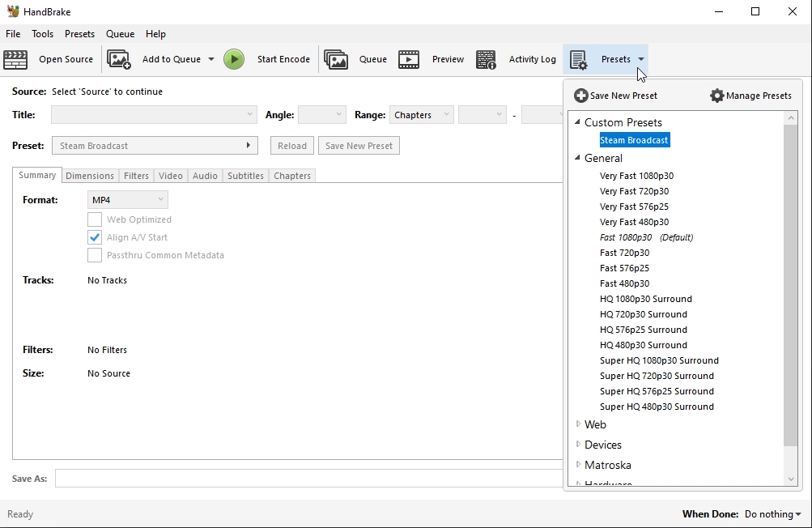Click the plus icon for Save New Preset
This screenshot has height=528, width=812.
(581, 96)
